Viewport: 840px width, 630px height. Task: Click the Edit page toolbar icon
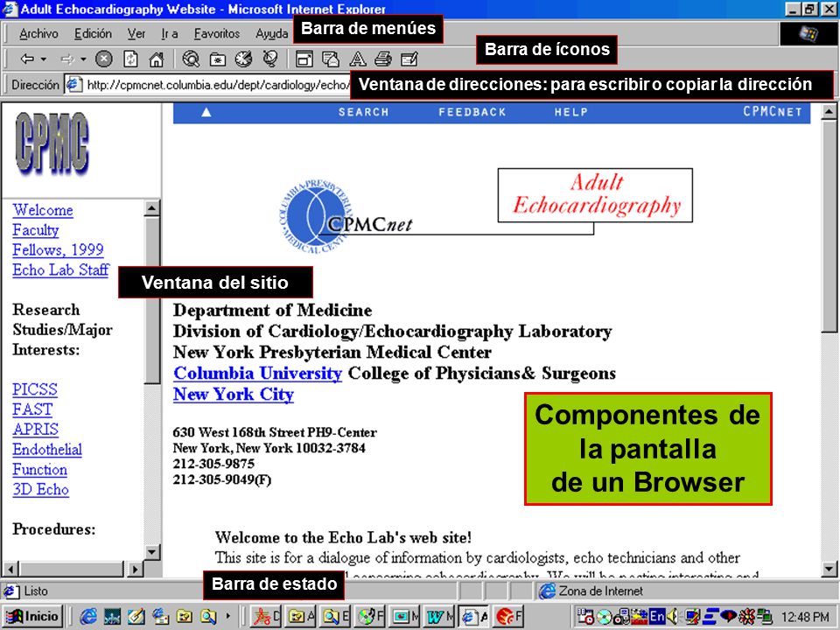pos(409,59)
